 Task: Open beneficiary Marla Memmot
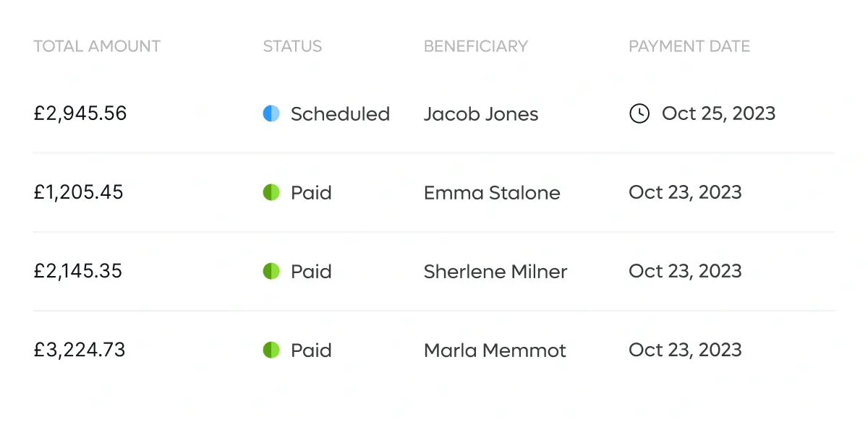(495, 350)
